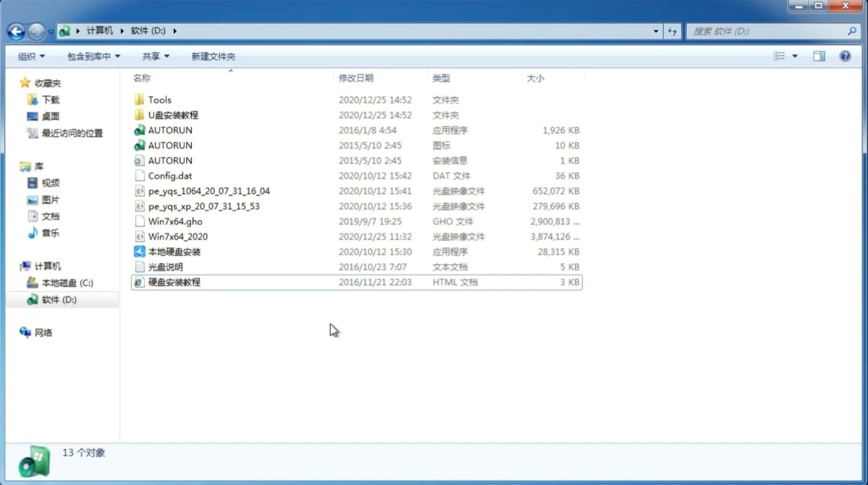Viewport: 868px width, 485px height.
Task: Expand the view options dropdown
Action: pos(795,55)
